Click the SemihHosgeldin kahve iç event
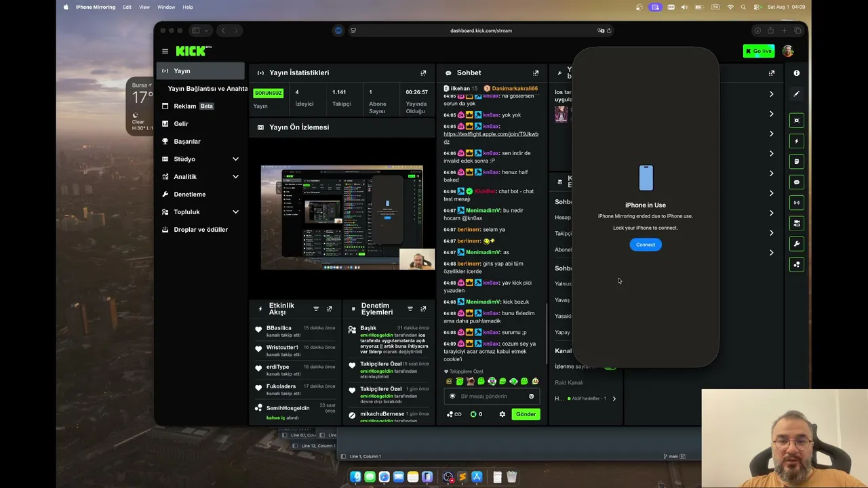 click(x=294, y=412)
